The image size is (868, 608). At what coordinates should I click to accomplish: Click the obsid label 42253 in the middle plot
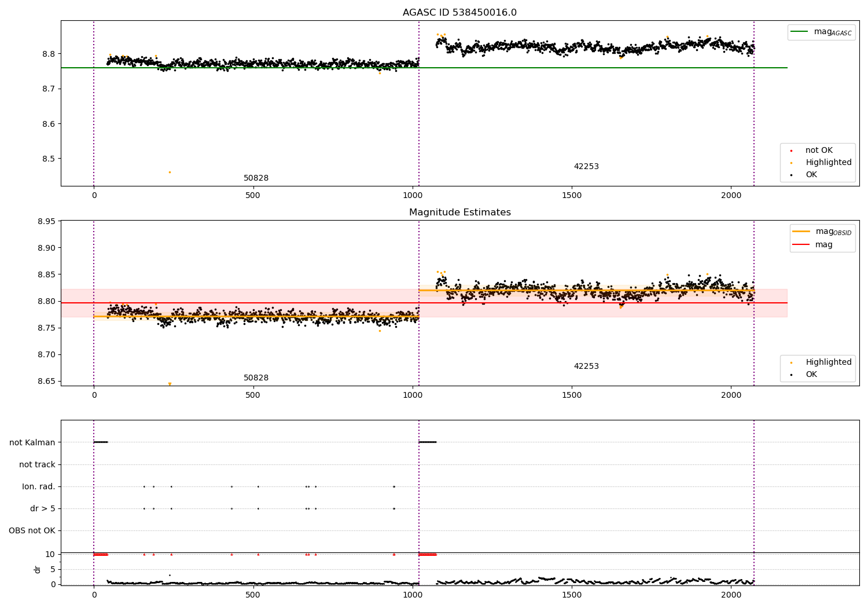pos(586,367)
